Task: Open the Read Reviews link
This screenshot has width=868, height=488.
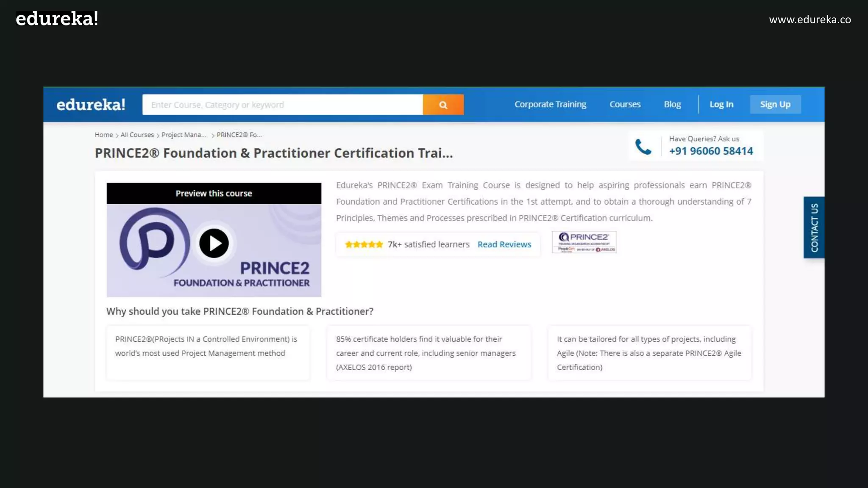Action: (504, 244)
